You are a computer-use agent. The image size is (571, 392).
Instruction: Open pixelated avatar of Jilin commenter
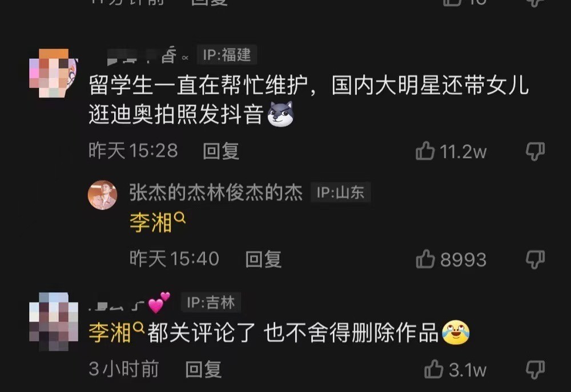coord(53,321)
